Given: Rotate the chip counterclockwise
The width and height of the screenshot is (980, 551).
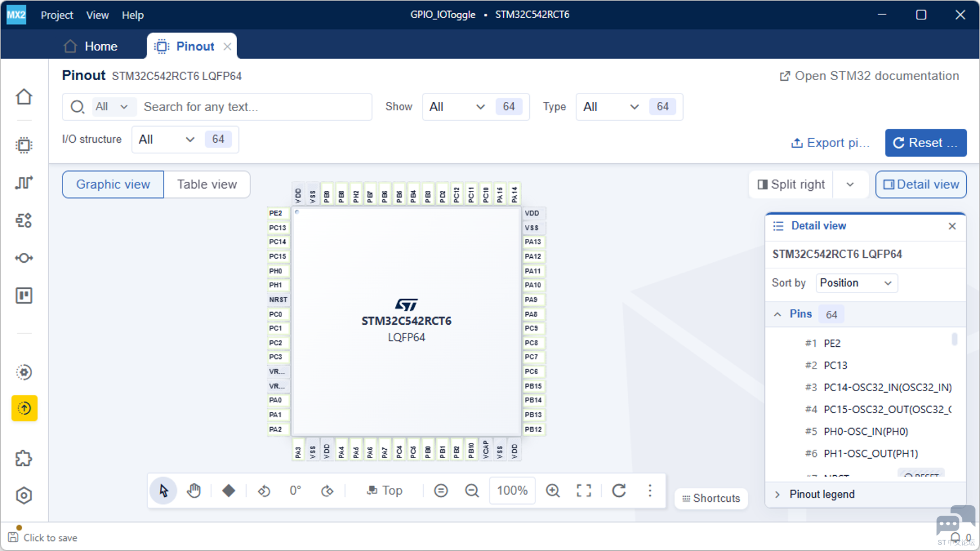Looking at the screenshot, I should [264, 491].
